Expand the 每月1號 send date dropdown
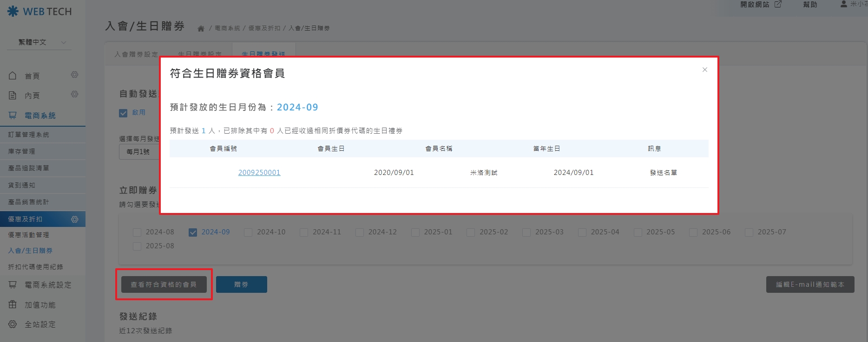Viewport: 868px width, 342px height. (138, 152)
